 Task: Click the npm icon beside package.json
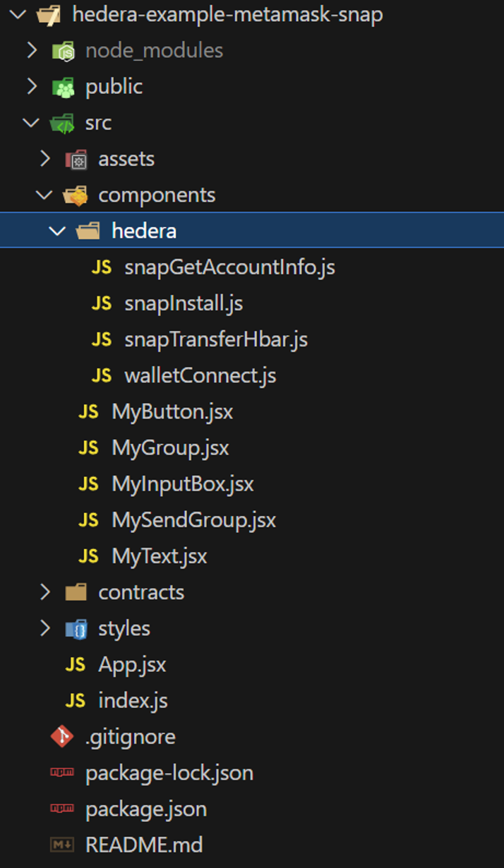coord(62,809)
